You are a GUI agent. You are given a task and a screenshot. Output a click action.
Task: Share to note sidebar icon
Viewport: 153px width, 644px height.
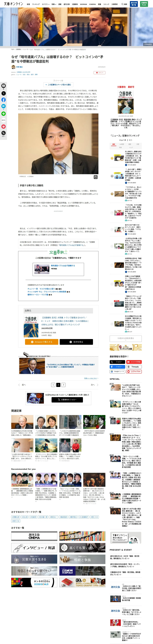pos(4,120)
